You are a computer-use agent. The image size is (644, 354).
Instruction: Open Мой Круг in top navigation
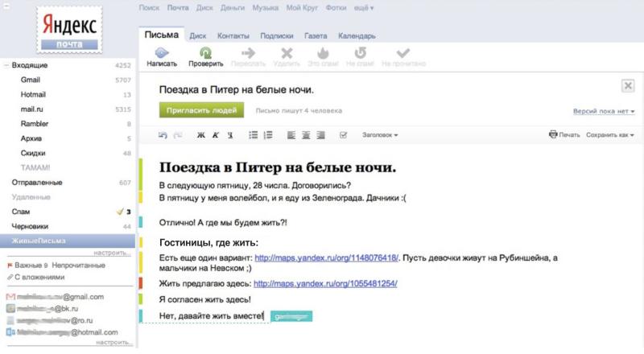[x=302, y=8]
